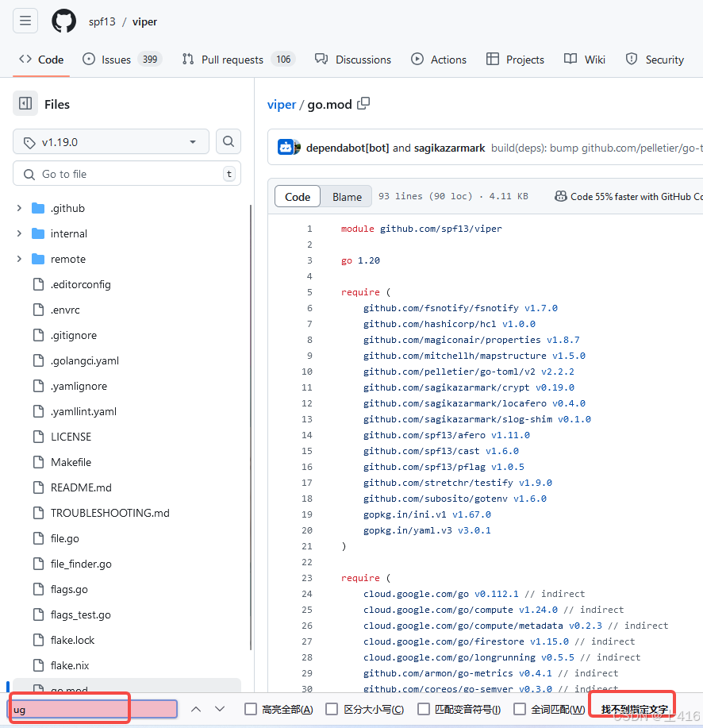Screen dimensions: 703x728
Task: Expand the .github folder chevron
Action: 19,208
